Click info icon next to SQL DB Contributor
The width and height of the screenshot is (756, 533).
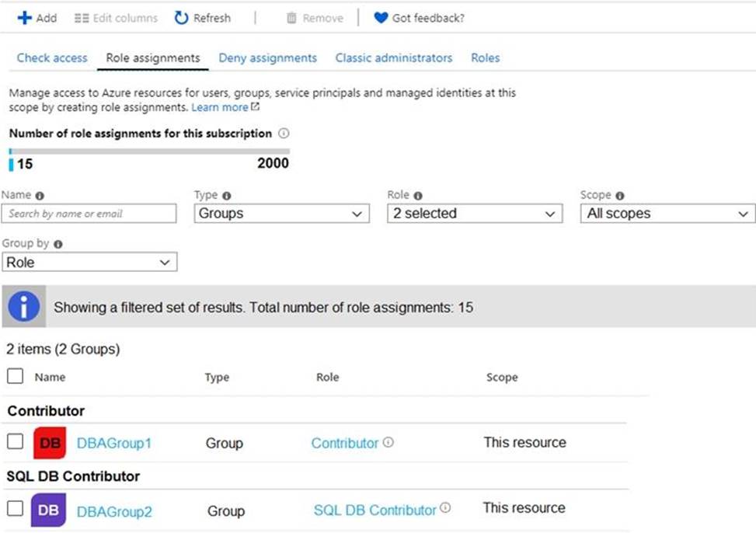click(445, 508)
